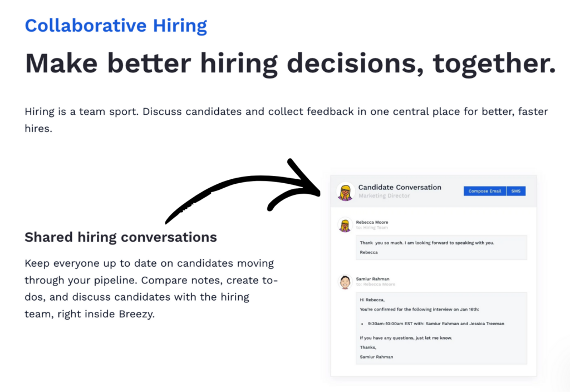Select Rebecca's thank-you message bubble
The height and width of the screenshot is (392, 570).
[441, 247]
